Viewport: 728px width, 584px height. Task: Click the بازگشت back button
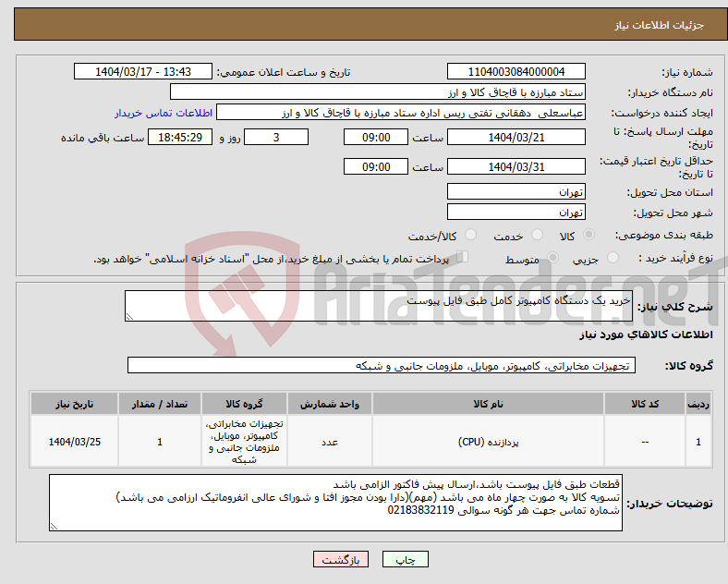[x=341, y=559]
